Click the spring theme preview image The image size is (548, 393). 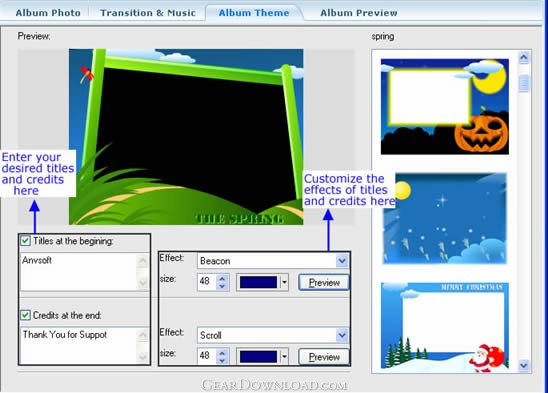pos(186,137)
